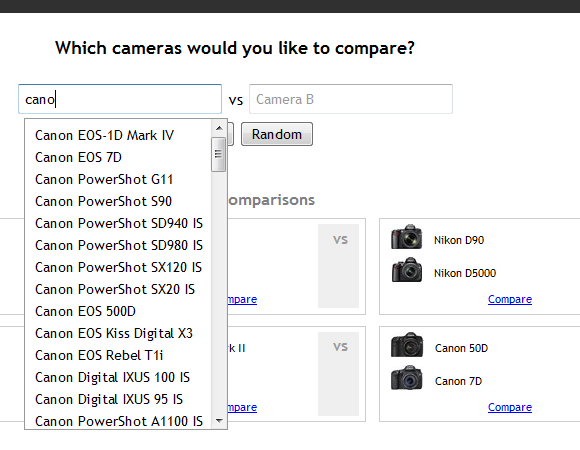
Task: Click the autocomplete list scrollbar thumb
Action: (x=219, y=154)
